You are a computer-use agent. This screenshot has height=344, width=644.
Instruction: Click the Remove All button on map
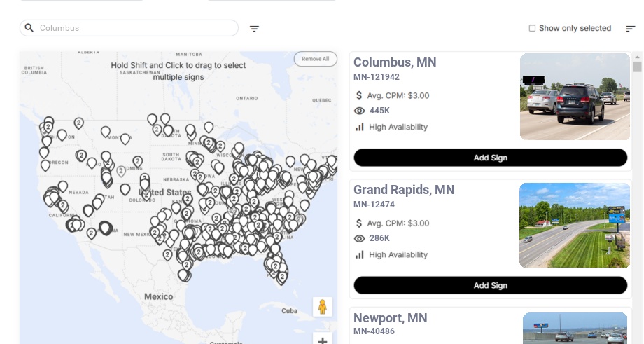[316, 59]
